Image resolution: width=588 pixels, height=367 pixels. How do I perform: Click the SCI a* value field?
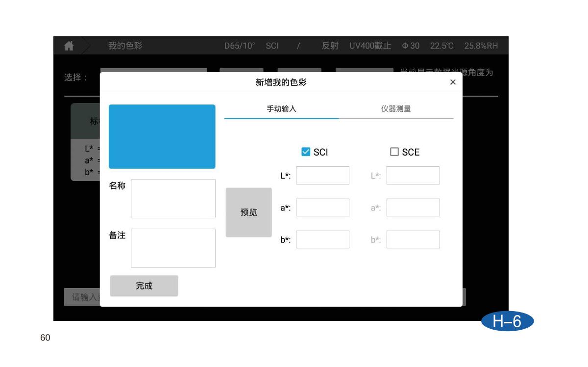click(322, 208)
